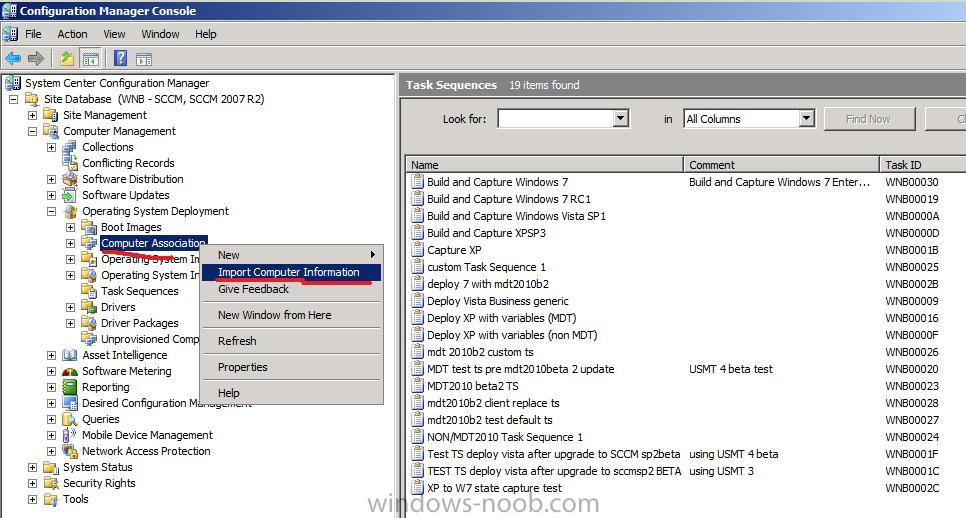
Task: Click the Queries magnifier icon
Action: coord(70,419)
